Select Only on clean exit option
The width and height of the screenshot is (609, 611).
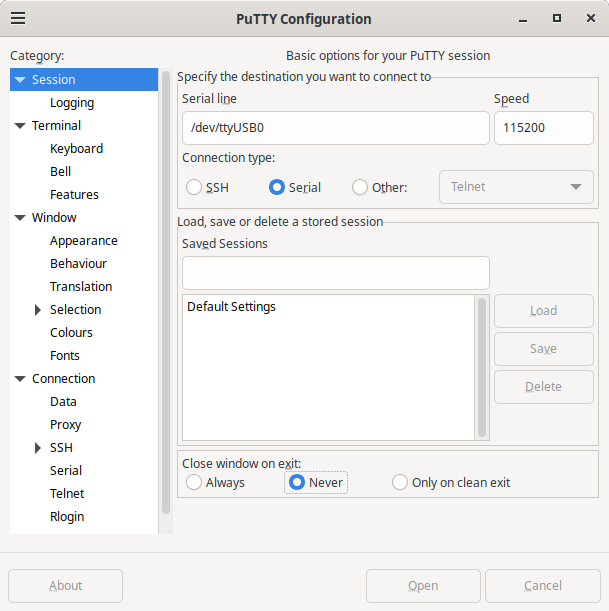[400, 483]
